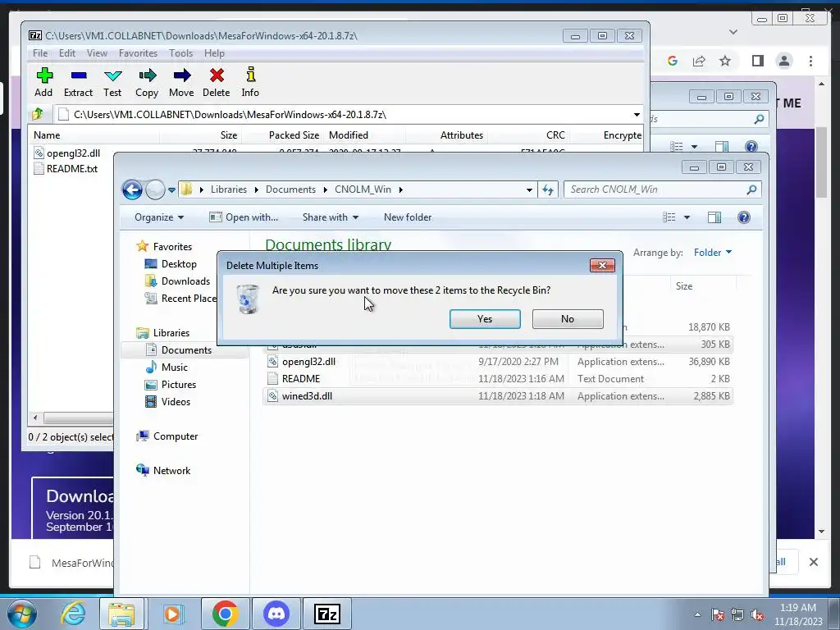The height and width of the screenshot is (630, 840).
Task: Open the Share with dropdown
Action: pos(330,217)
